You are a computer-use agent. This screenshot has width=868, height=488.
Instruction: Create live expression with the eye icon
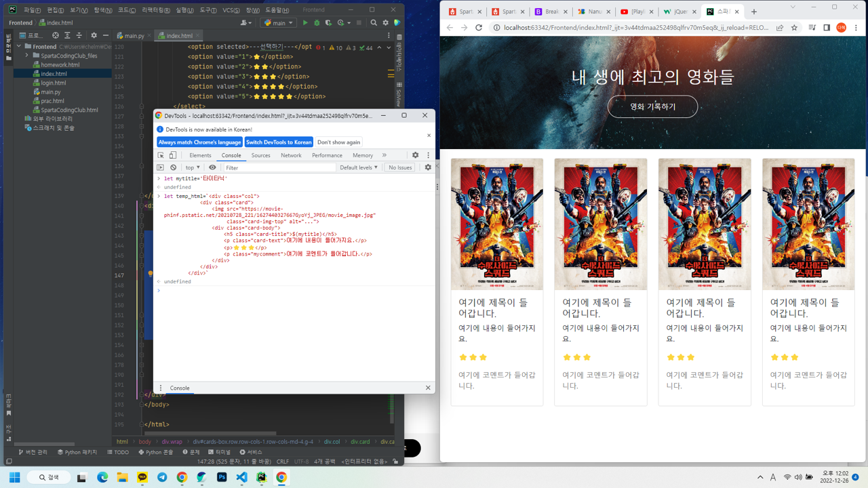[212, 167]
